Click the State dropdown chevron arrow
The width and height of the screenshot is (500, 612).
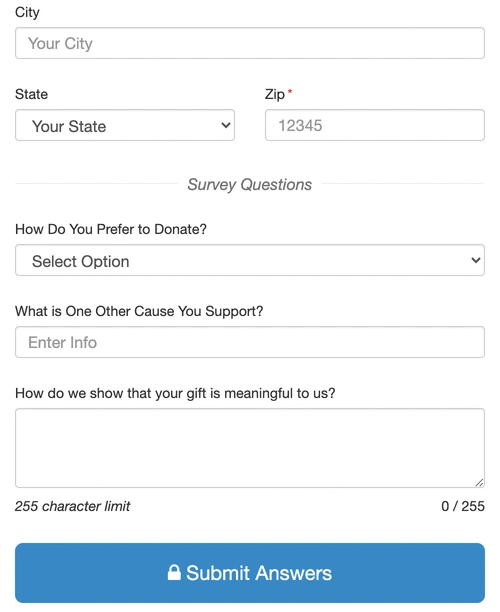point(226,125)
